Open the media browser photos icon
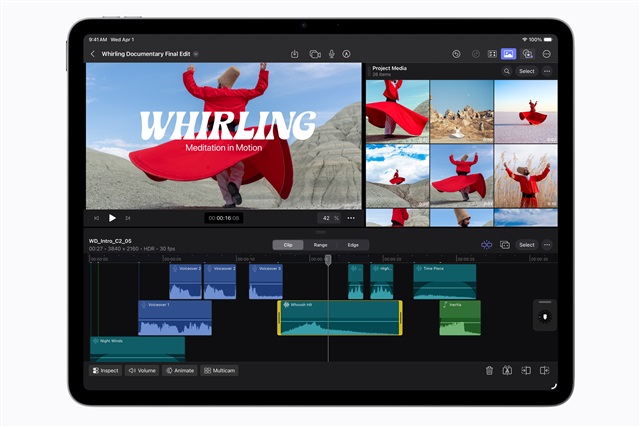Image resolution: width=640 pixels, height=427 pixels. click(508, 54)
